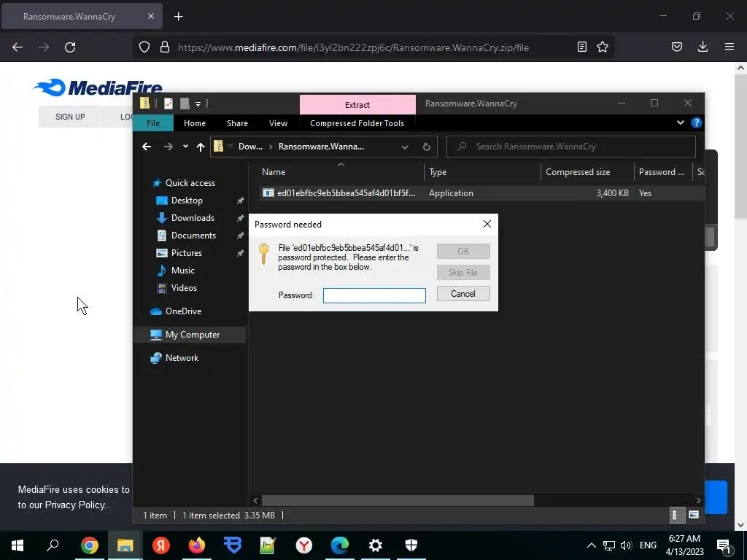
Task: Click SIGN UP on MediaFire
Action: point(70,117)
